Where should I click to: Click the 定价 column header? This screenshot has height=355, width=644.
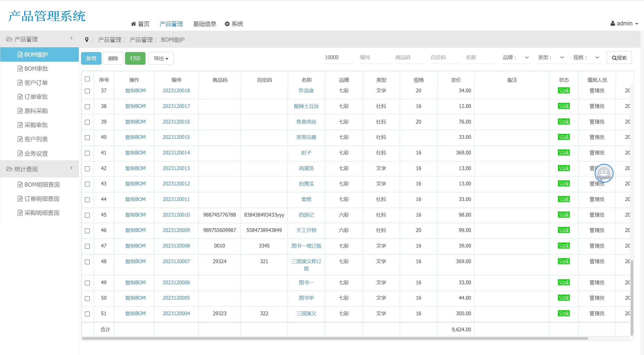click(x=456, y=80)
